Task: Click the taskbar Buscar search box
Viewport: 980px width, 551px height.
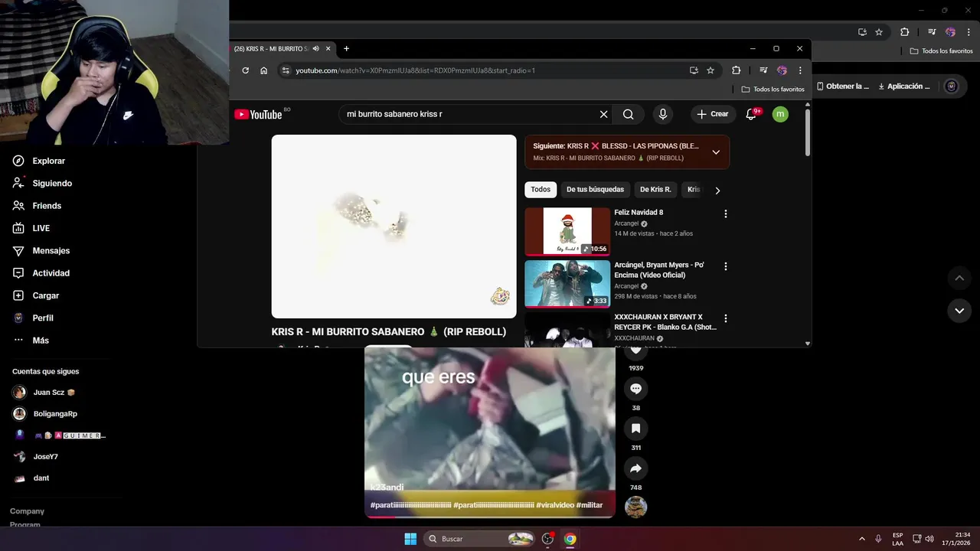Action: (x=480, y=539)
